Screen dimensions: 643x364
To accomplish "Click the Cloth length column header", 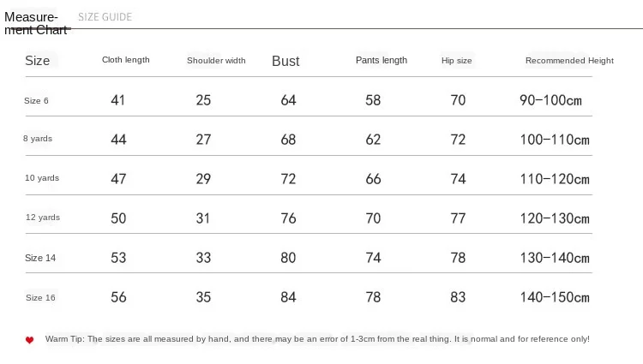I will [x=125, y=60].
